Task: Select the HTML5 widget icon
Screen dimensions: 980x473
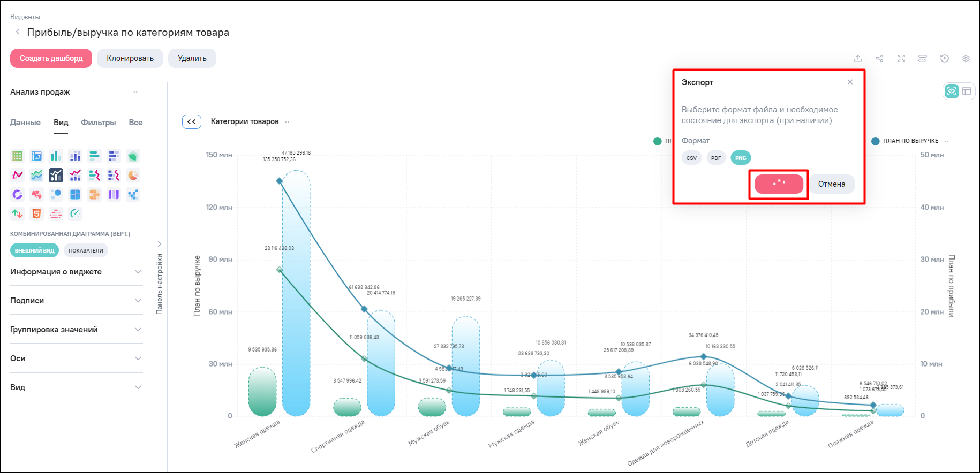Action: pyautogui.click(x=36, y=213)
